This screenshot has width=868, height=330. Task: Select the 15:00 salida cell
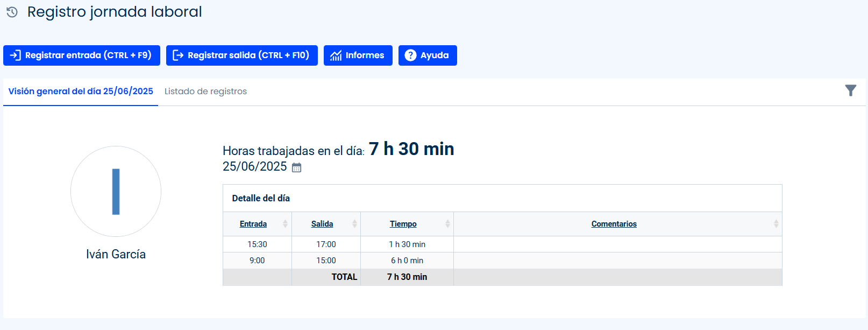pos(326,261)
